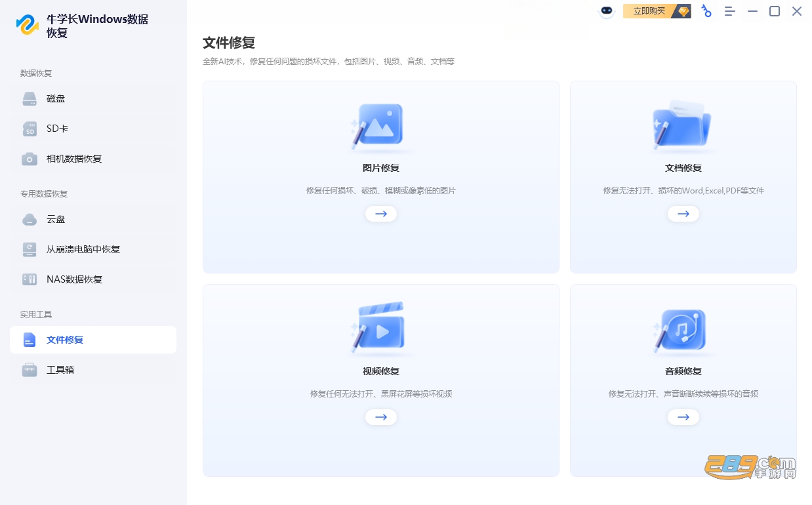
Task: Click the 立即购买 button
Action: pos(657,11)
